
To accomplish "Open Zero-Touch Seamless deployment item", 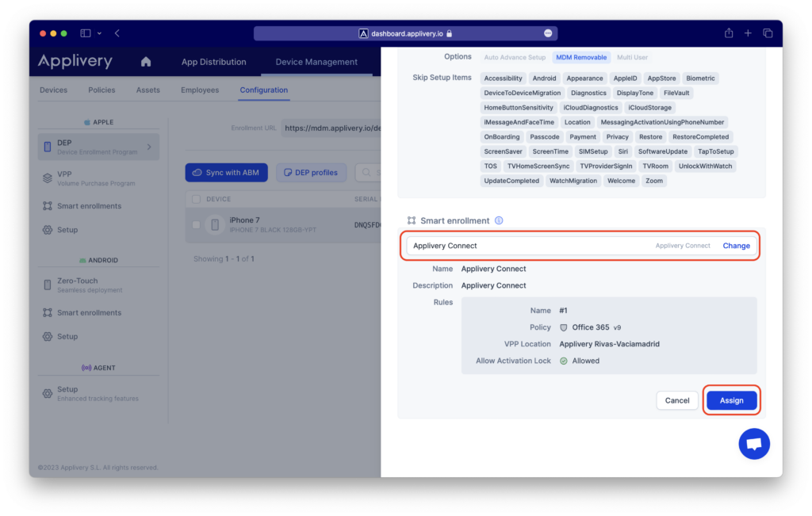I will pyautogui.click(x=98, y=285).
